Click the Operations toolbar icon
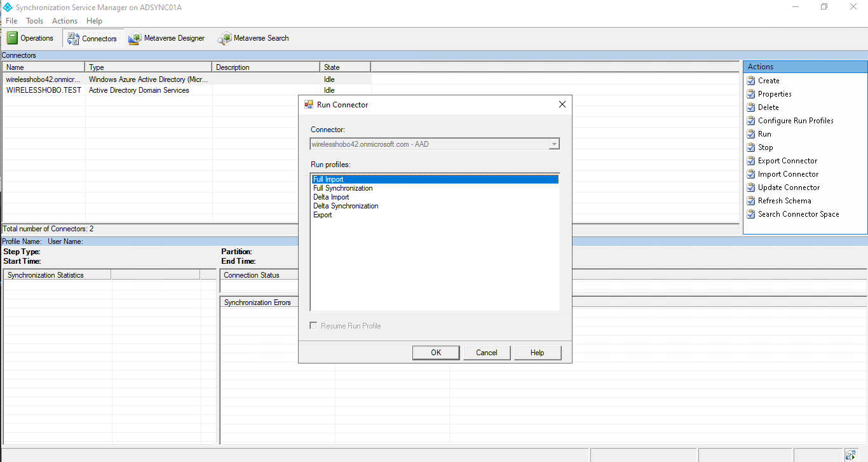This screenshot has width=868, height=462. point(12,38)
